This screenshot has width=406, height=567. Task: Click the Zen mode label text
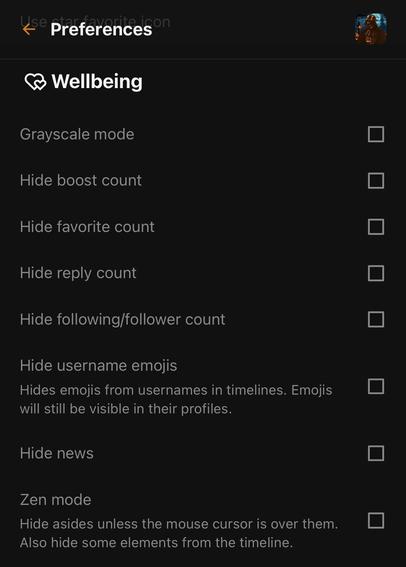click(55, 500)
